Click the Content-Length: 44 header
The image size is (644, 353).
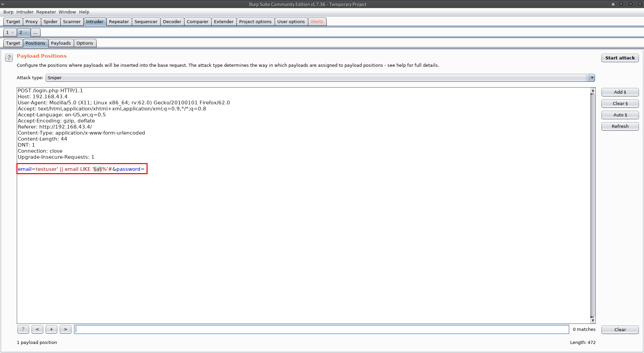point(43,139)
